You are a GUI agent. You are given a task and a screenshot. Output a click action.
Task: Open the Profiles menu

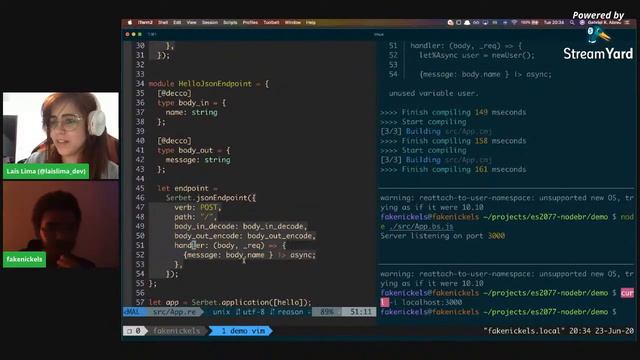point(250,22)
